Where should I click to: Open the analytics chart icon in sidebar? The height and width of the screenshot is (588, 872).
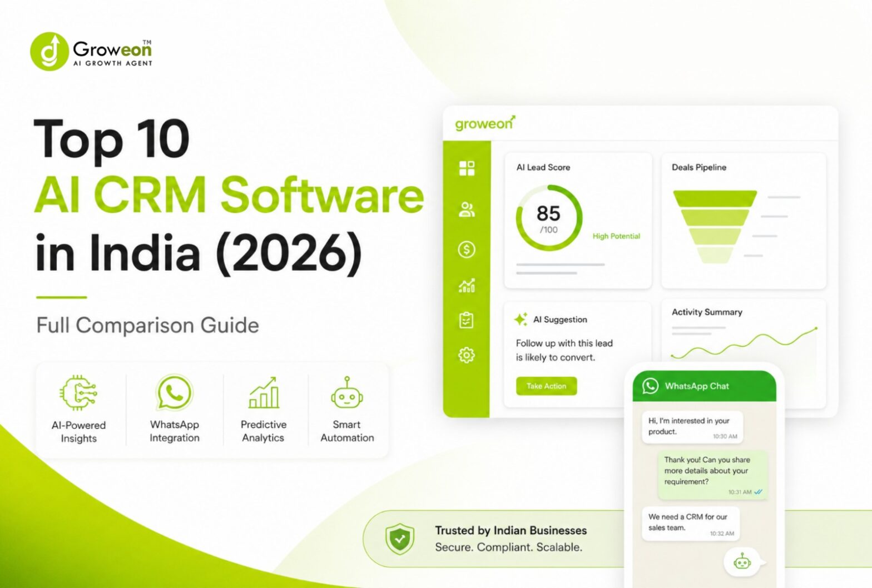pyautogui.click(x=467, y=286)
